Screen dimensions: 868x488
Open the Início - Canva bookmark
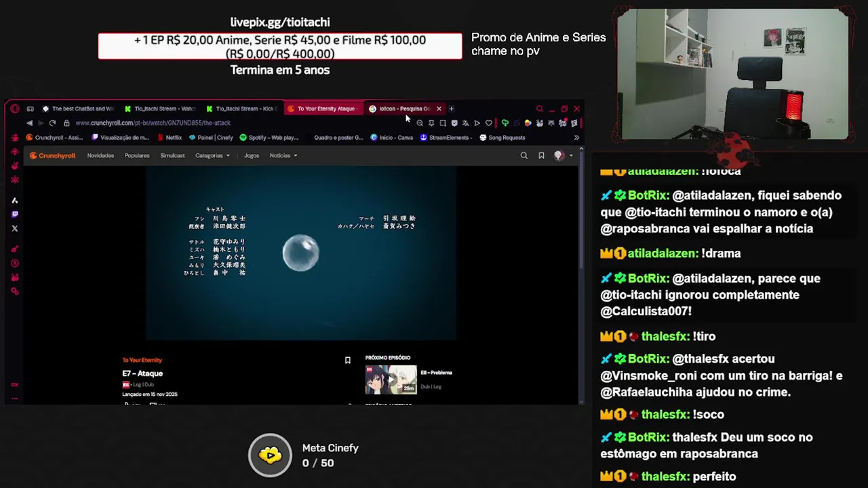[x=392, y=138]
